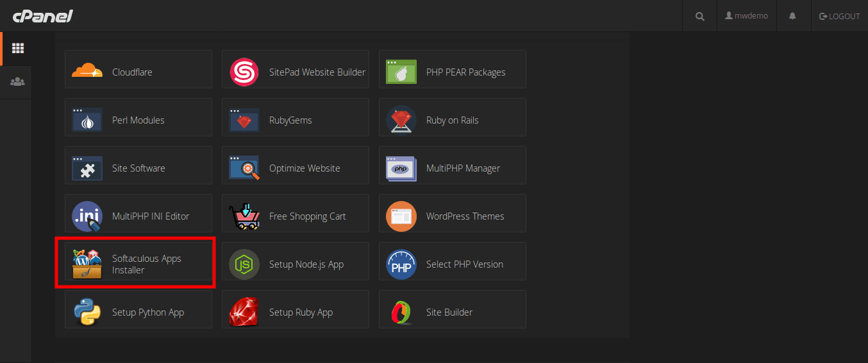The image size is (868, 363).
Task: Open the Setup Ruby App link
Action: (301, 312)
